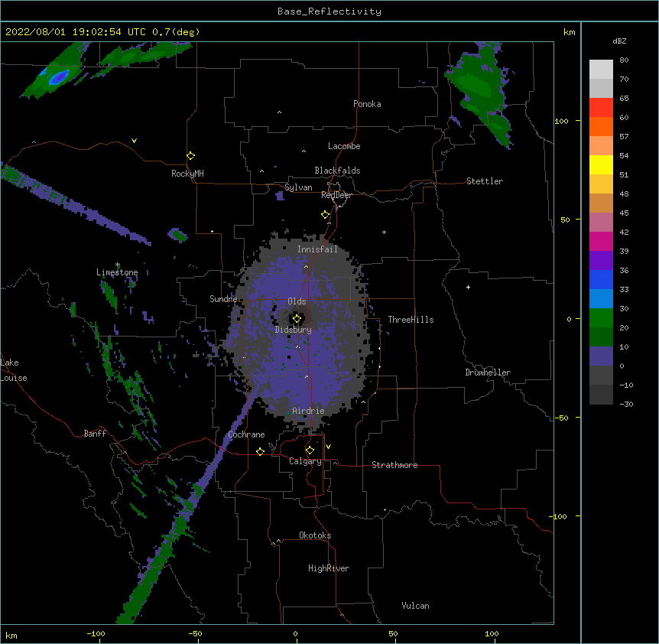Click the Banff label
Viewport: 659px width, 644px height.
(x=95, y=434)
